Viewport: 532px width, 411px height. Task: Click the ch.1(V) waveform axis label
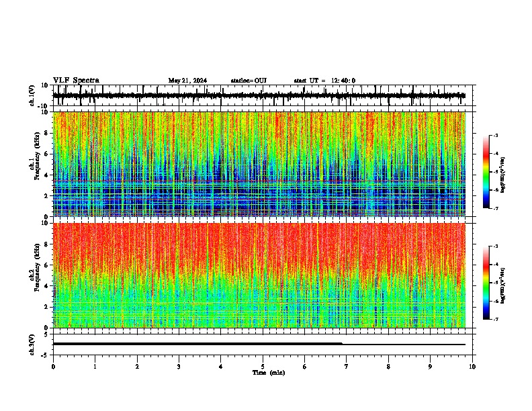pyautogui.click(x=32, y=95)
